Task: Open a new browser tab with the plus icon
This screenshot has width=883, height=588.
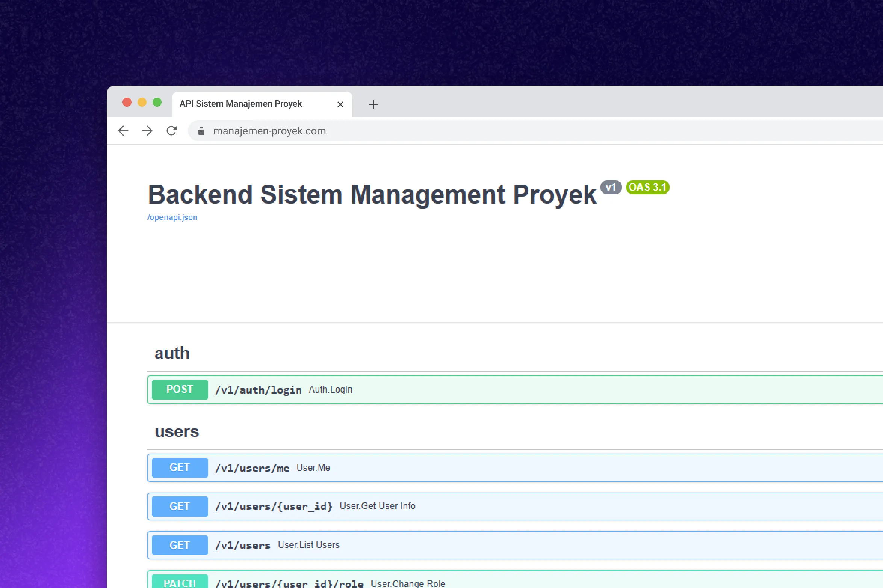Action: [x=373, y=104]
